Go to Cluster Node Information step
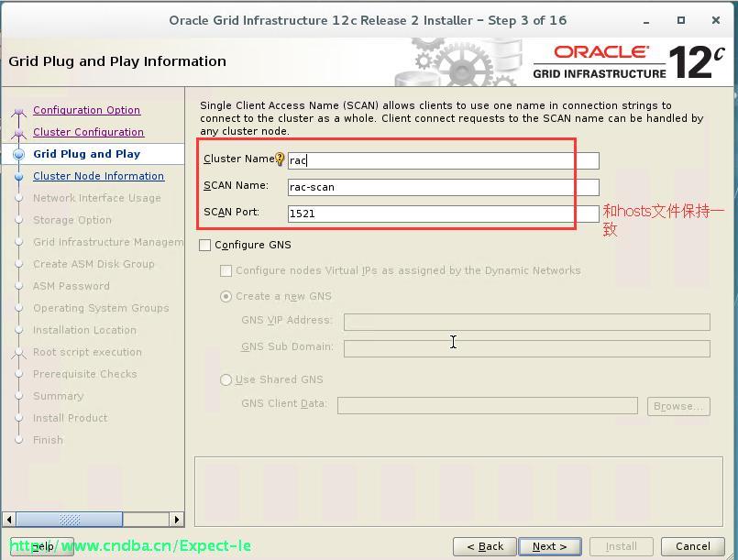The image size is (738, 560). pyautogui.click(x=98, y=176)
